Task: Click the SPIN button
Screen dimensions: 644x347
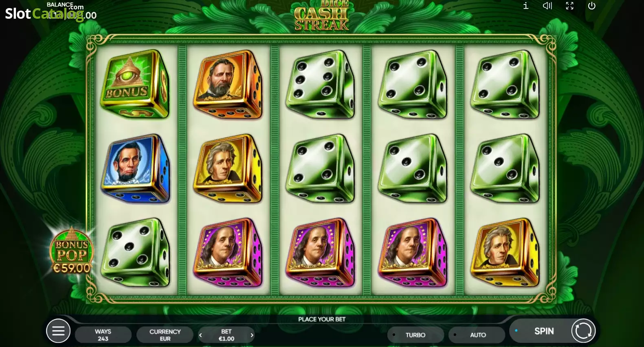Action: [544, 331]
